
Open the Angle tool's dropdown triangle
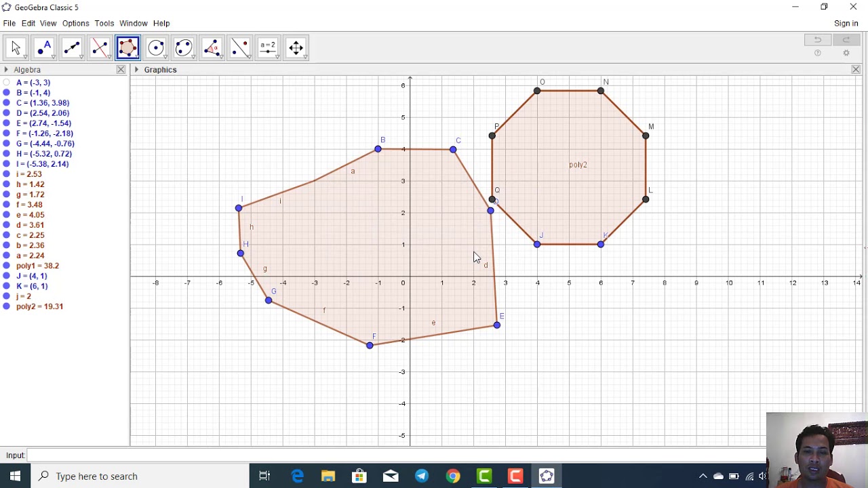pyautogui.click(x=221, y=57)
